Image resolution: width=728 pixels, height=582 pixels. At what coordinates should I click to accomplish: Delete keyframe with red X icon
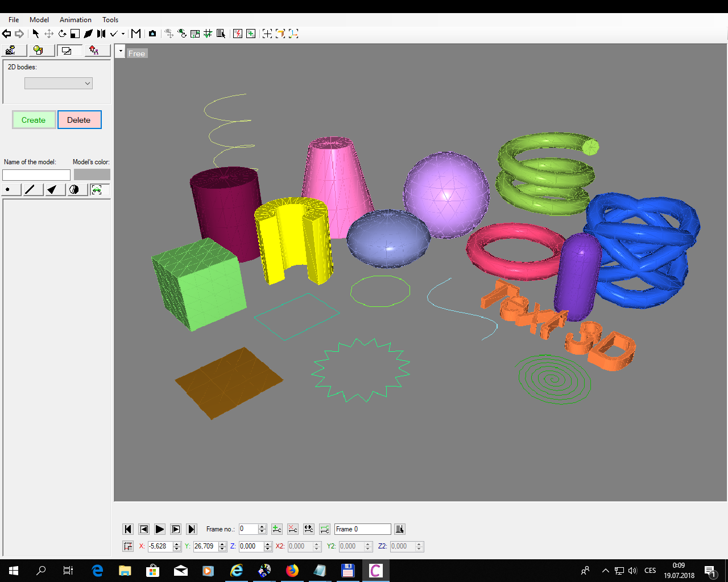click(x=292, y=529)
